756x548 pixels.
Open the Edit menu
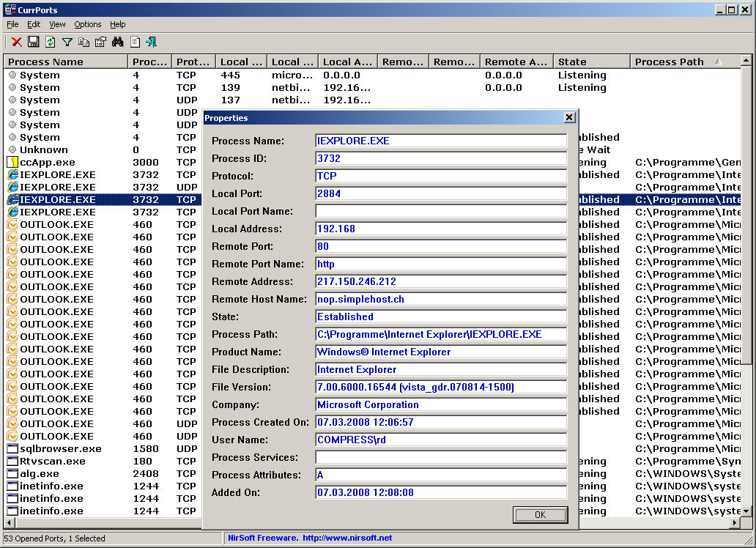point(34,24)
